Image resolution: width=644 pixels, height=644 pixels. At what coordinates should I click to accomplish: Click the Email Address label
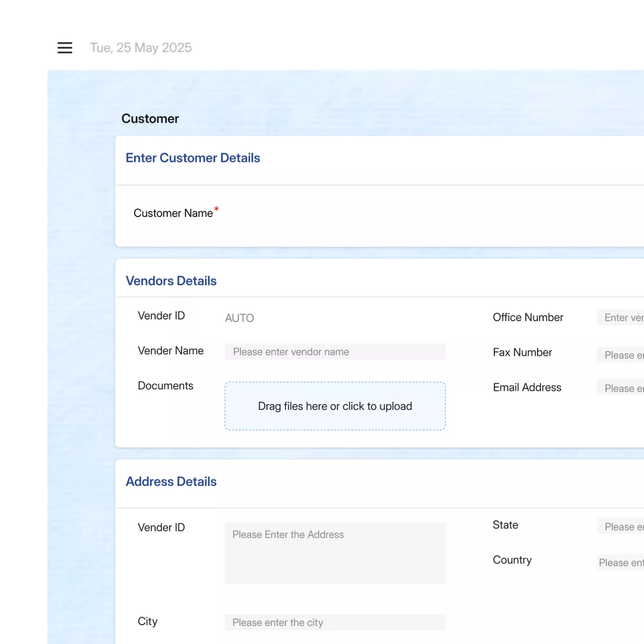click(x=527, y=388)
